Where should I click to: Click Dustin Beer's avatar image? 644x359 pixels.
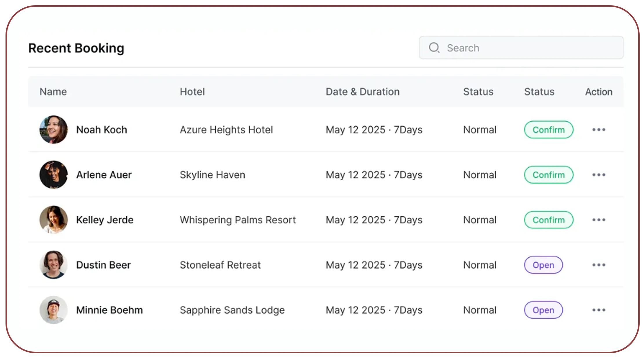click(54, 265)
